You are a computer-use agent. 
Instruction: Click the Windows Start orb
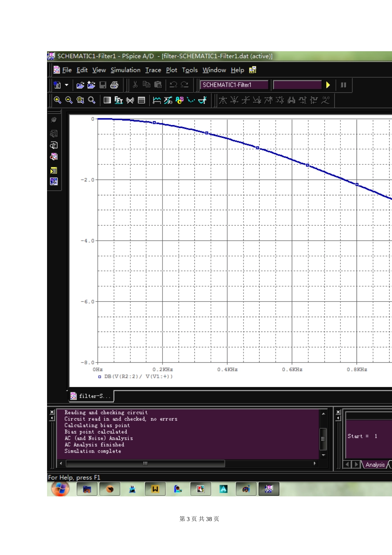[61, 489]
